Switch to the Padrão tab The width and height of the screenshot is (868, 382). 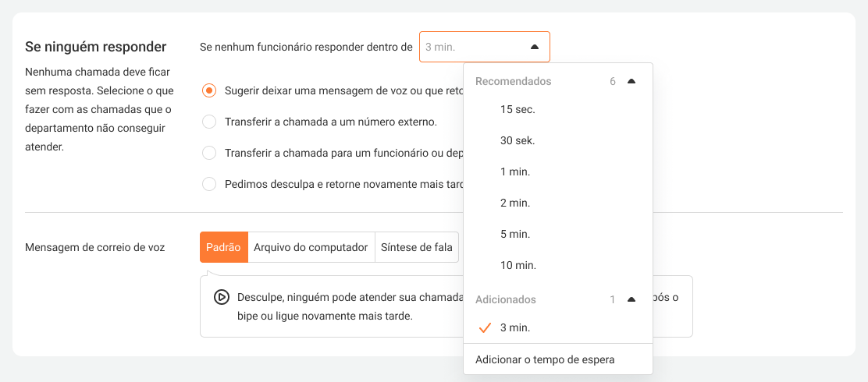pos(224,247)
